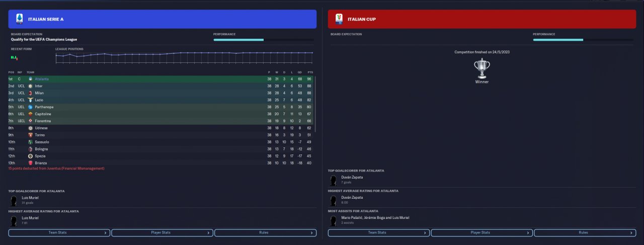Click the Atalanta club badge

point(30,79)
